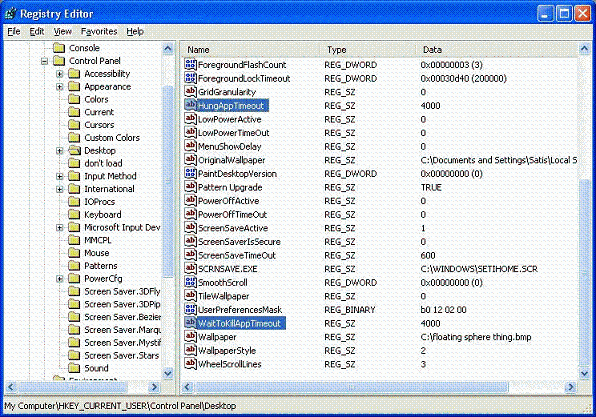Expand the PowerCfg key
This screenshot has width=596, height=417.
60,279
